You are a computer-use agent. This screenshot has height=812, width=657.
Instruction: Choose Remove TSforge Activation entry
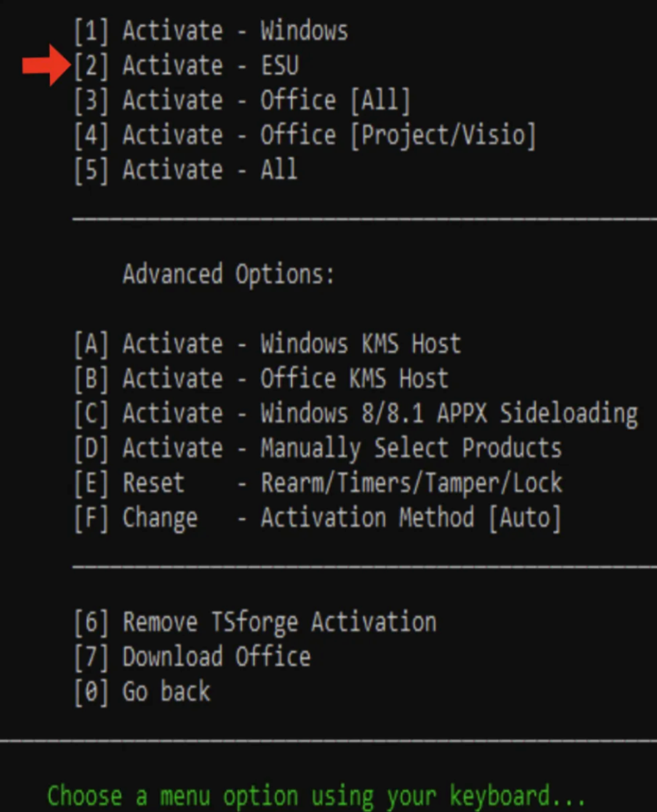(255, 622)
